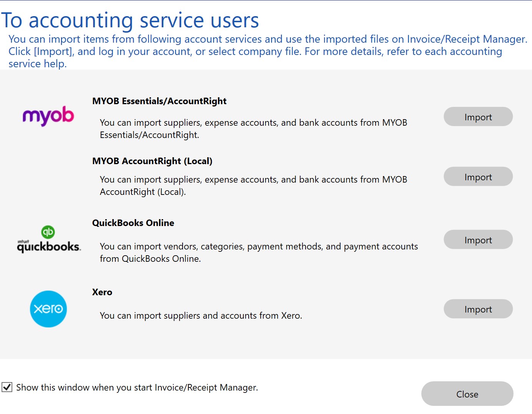Viewport: 532px width, 414px height.
Task: Click the Xero import description text
Action: [x=201, y=316]
